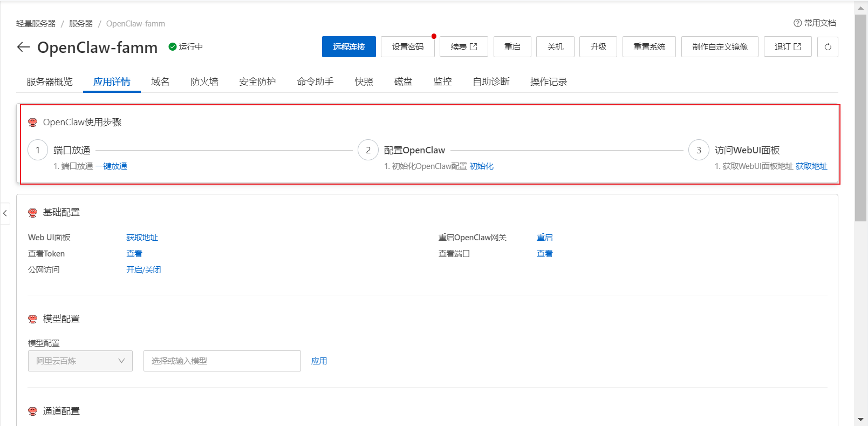Click the 应用 link in 模型配置

tap(319, 361)
